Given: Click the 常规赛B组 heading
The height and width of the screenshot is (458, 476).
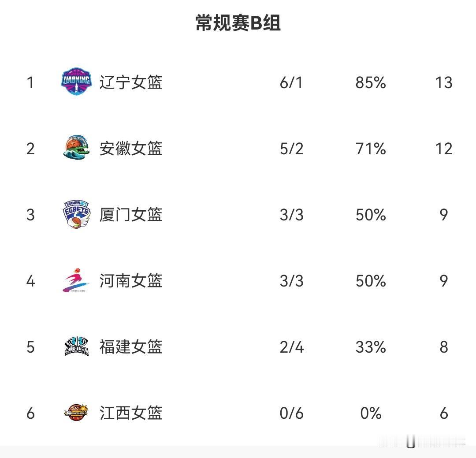Looking at the screenshot, I should click(238, 23).
